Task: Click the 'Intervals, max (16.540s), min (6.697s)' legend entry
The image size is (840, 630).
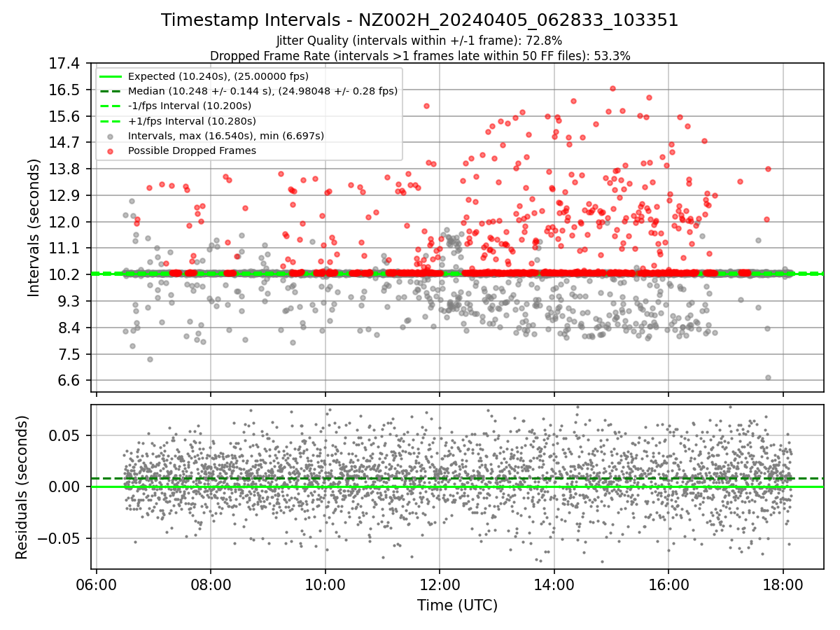Action: pos(226,136)
